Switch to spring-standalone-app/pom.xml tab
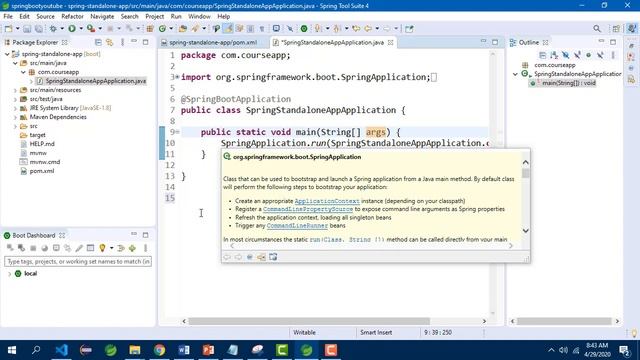The width and height of the screenshot is (640, 360). coord(213,42)
